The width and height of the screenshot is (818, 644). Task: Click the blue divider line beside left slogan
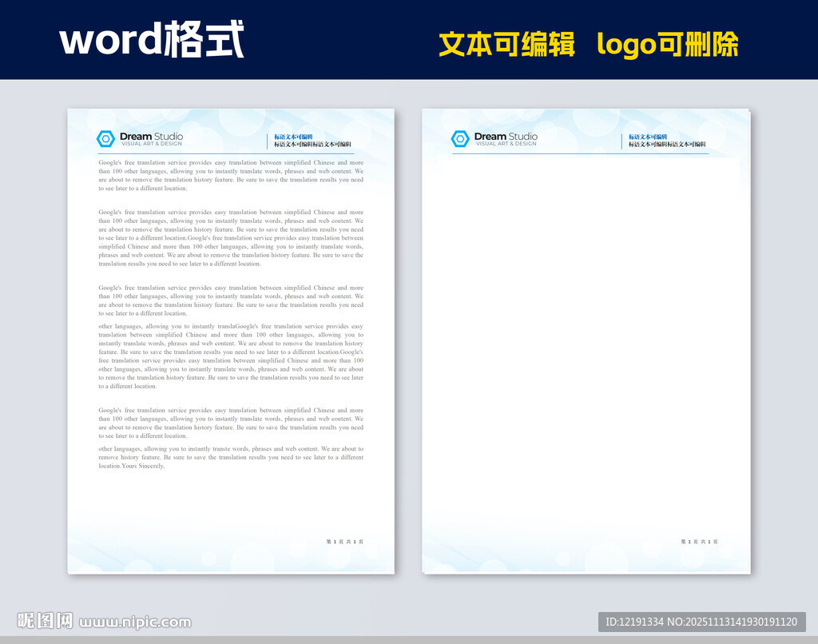[x=265, y=140]
